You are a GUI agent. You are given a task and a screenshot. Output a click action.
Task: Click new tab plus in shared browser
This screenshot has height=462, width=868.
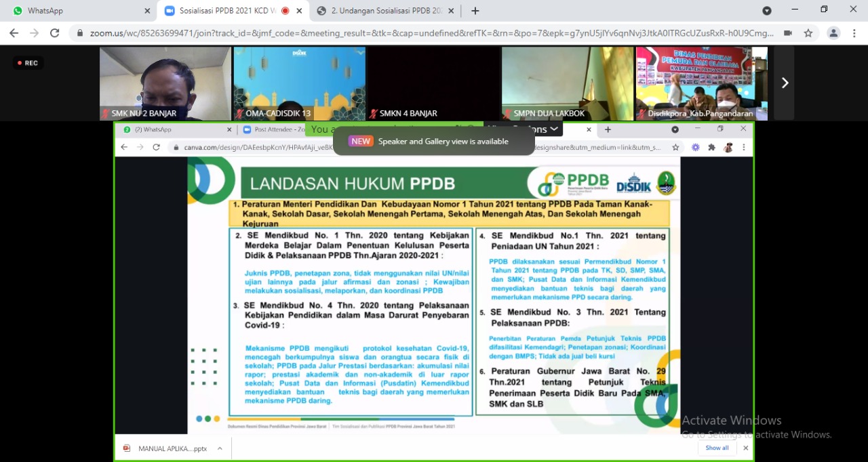point(608,129)
